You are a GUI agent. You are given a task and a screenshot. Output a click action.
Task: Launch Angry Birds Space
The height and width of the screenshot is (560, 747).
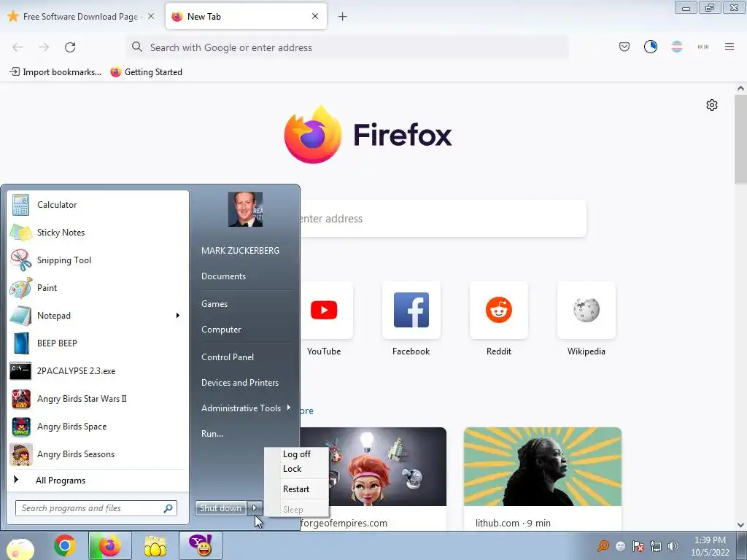[98, 426]
